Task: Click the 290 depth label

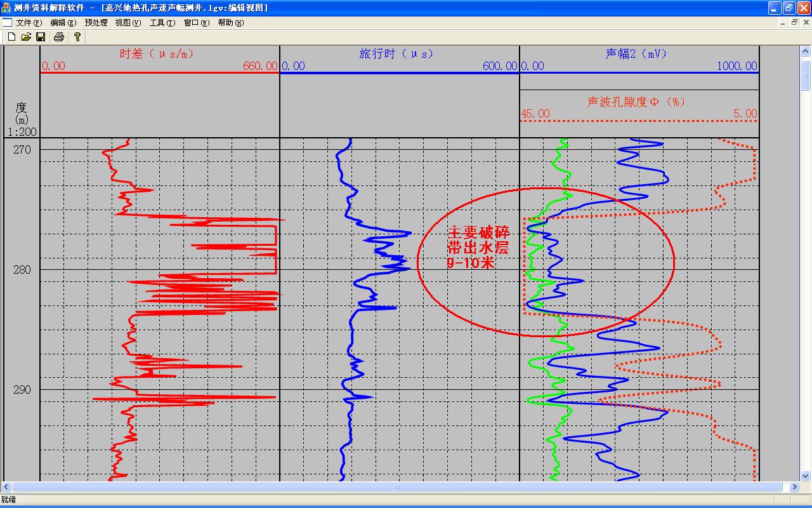Action: pyautogui.click(x=22, y=390)
